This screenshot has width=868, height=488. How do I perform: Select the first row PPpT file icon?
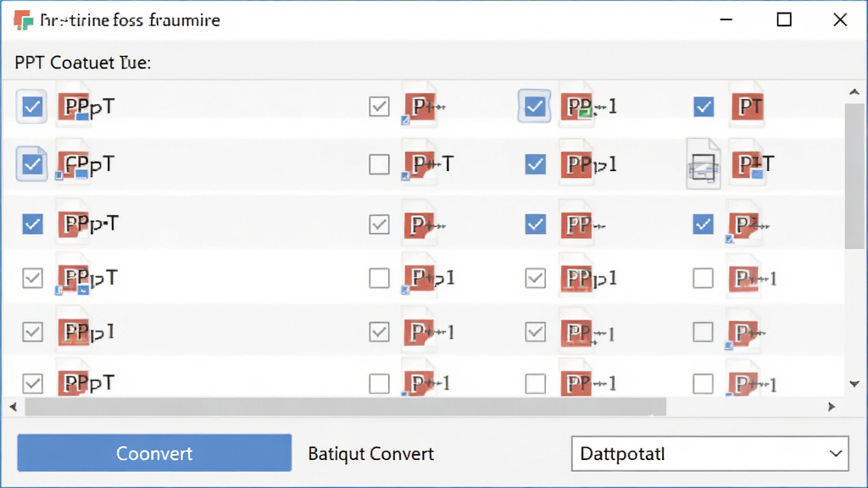coord(75,105)
